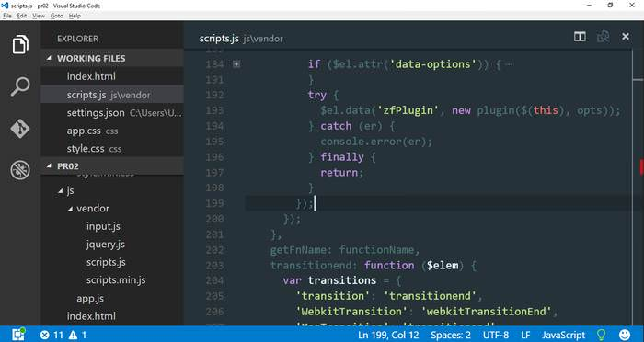Open the Debug view icon
The image size is (644, 342).
click(20, 170)
